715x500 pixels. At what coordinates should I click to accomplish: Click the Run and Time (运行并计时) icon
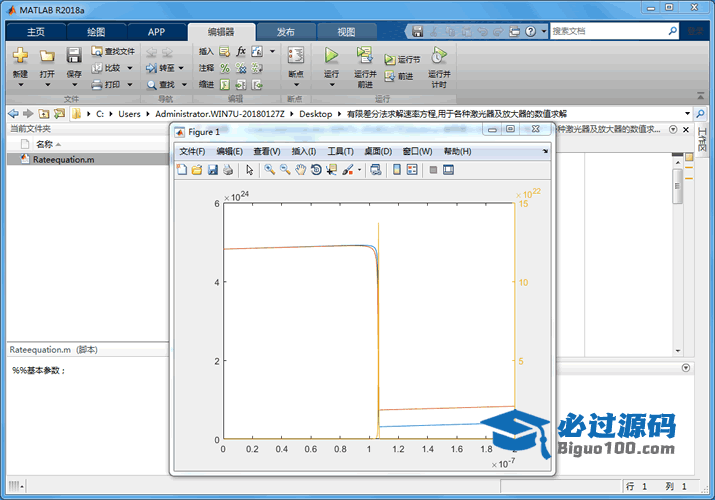pyautogui.click(x=438, y=56)
